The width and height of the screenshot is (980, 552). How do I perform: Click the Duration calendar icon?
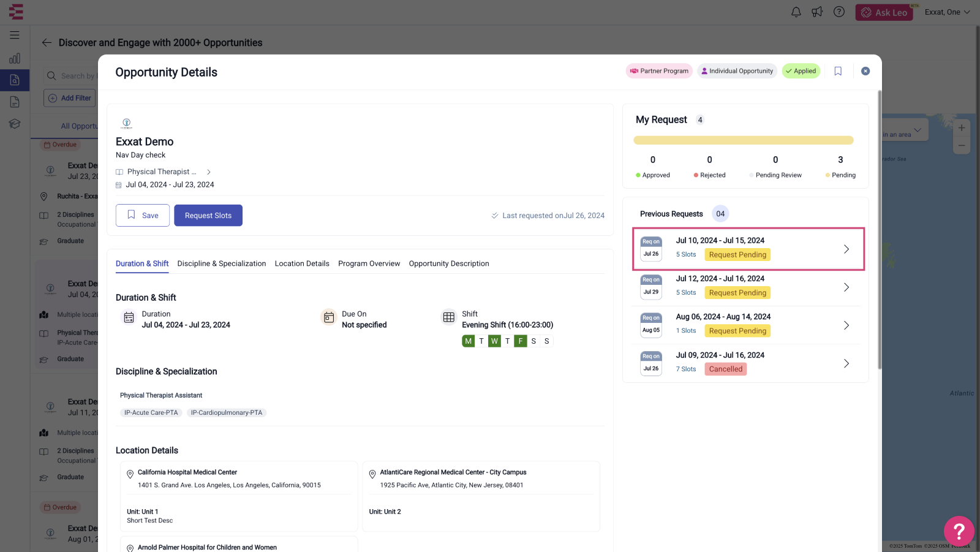pyautogui.click(x=129, y=317)
